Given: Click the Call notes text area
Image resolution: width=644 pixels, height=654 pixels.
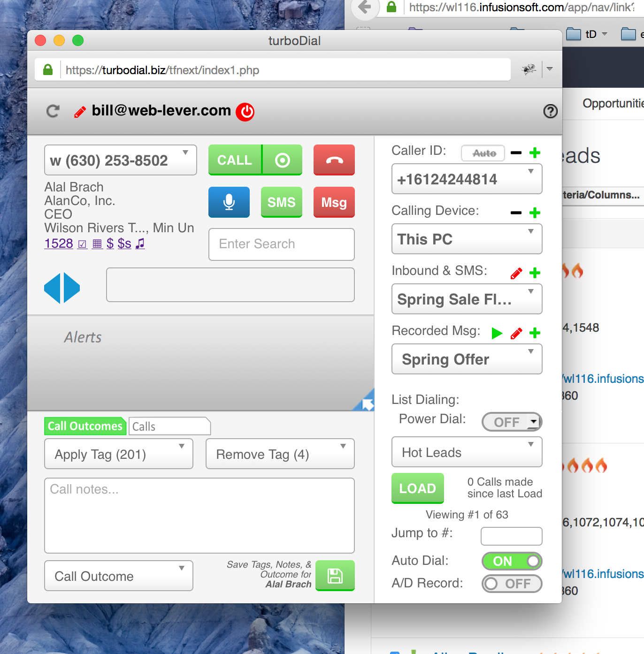Looking at the screenshot, I should pos(199,516).
